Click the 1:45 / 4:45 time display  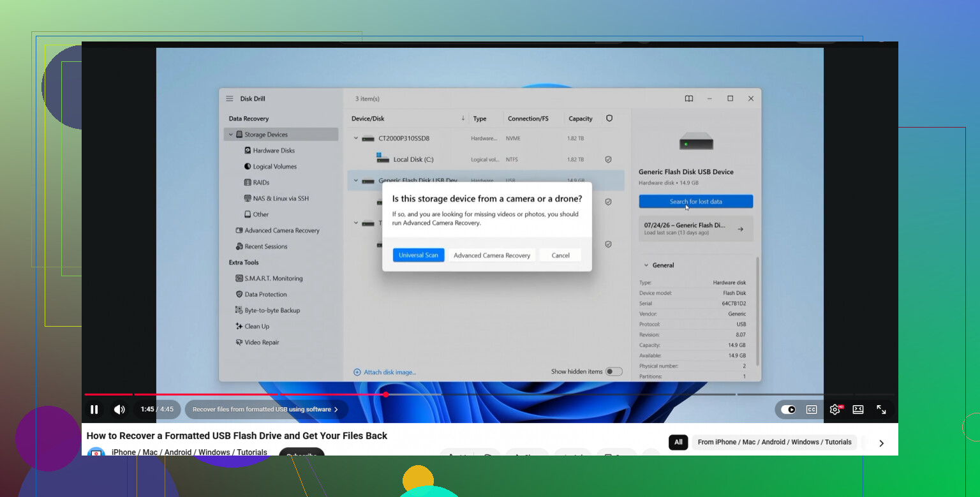pos(157,410)
